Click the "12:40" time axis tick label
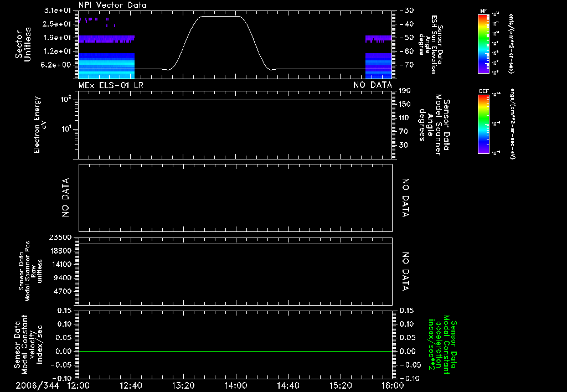 click(131, 385)
